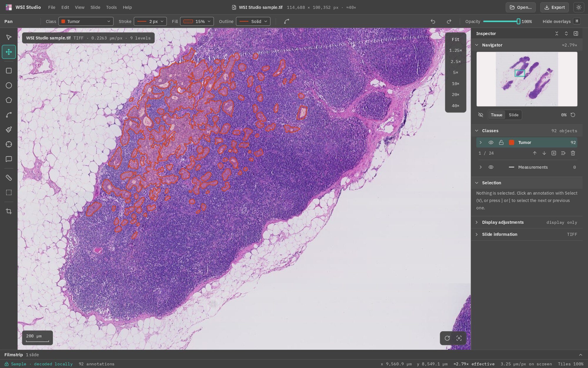
Task: Dock Inspector panel with sidebar icon
Action: 576,34
